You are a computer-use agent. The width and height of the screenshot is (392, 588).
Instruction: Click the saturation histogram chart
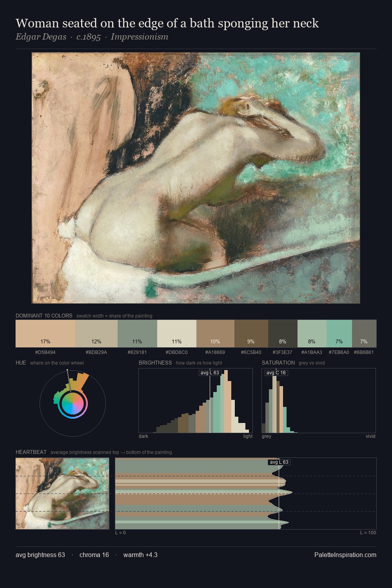pos(319,401)
